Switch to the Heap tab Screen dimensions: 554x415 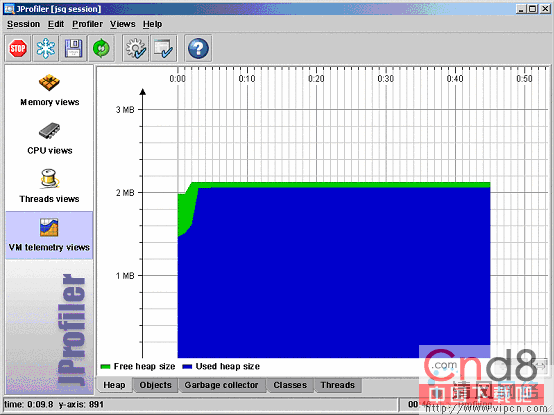click(x=114, y=385)
